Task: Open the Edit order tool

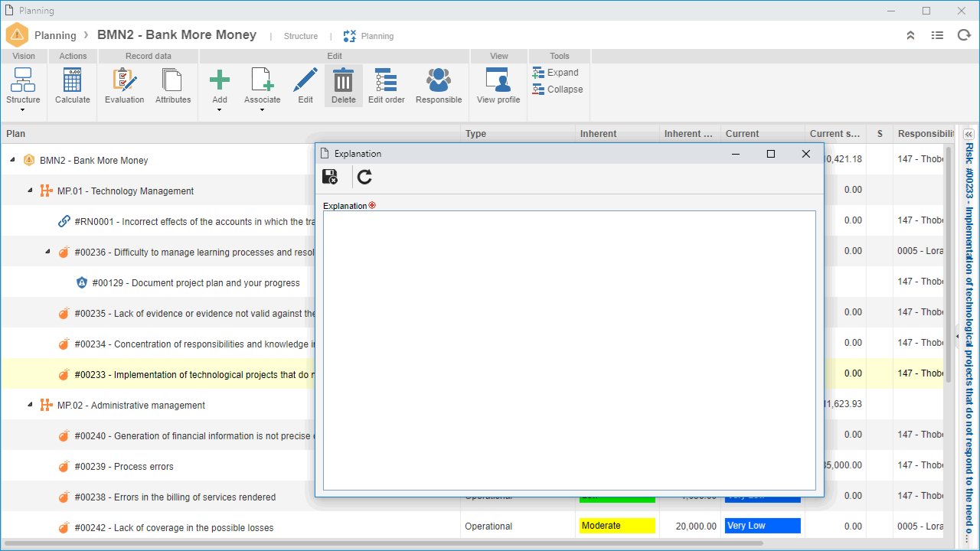Action: (x=386, y=86)
